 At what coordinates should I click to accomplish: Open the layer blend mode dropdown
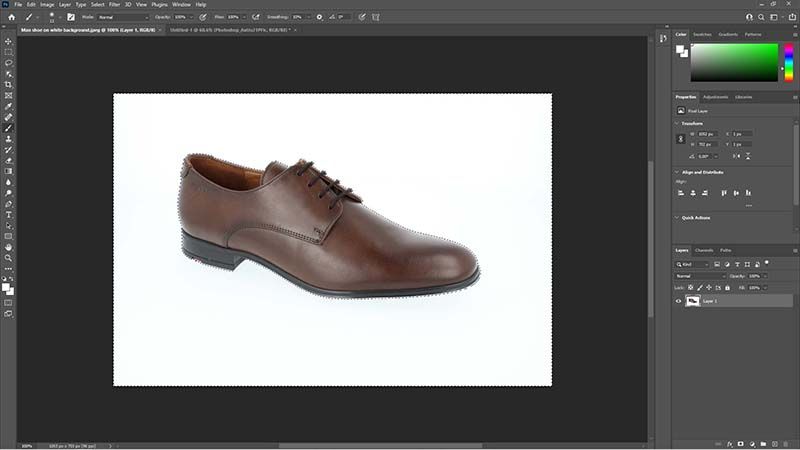click(698, 275)
